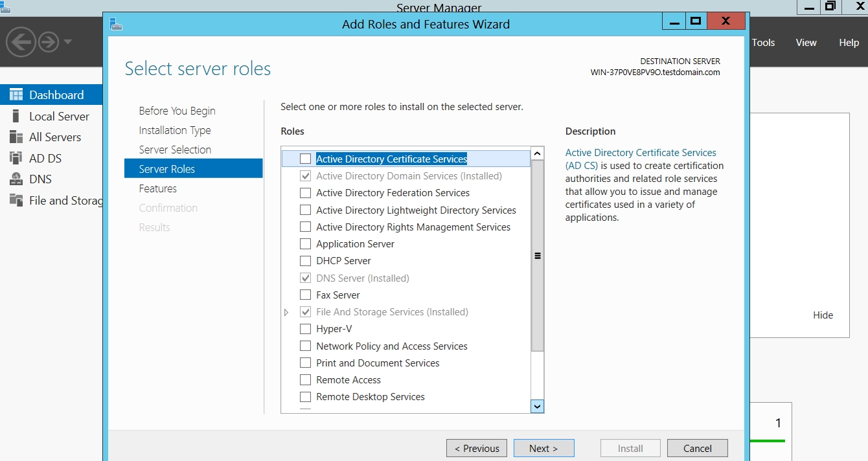Select the Local Server icon
The image size is (868, 461).
pyautogui.click(x=16, y=117)
